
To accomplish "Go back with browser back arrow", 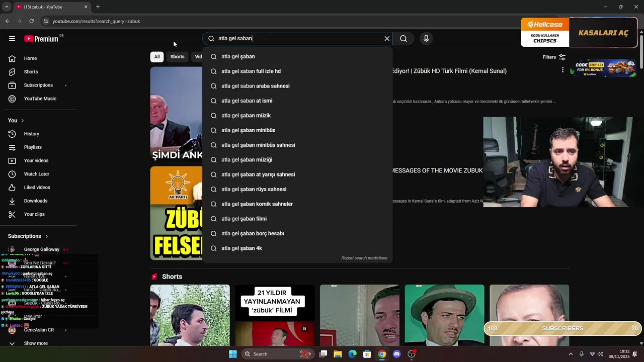I will point(7,21).
